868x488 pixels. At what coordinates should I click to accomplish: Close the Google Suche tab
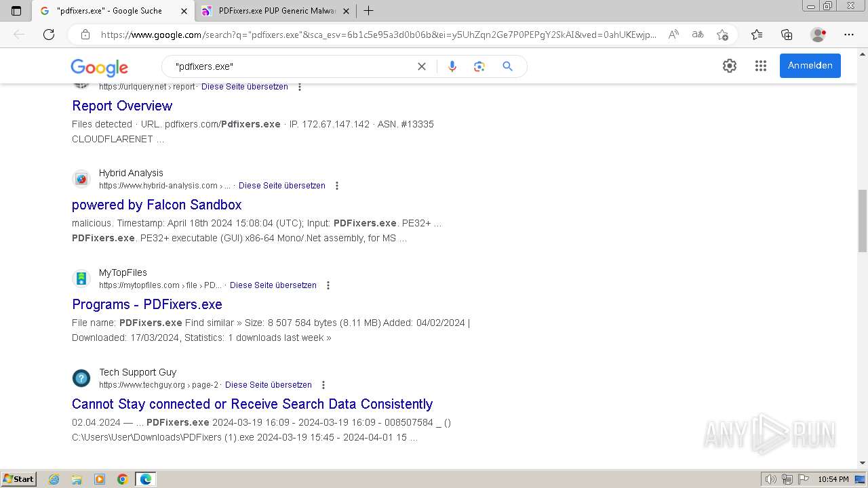pyautogui.click(x=184, y=11)
